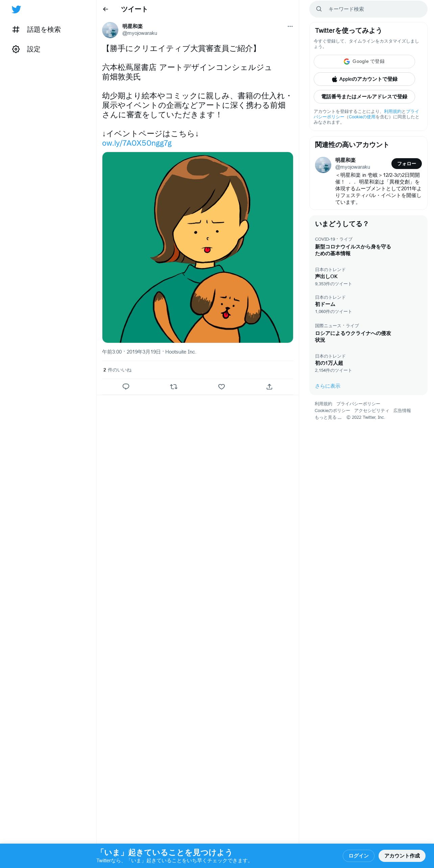Click 電話番号またはメールアドレスで登録 button
The height and width of the screenshot is (868, 434).
(x=364, y=97)
